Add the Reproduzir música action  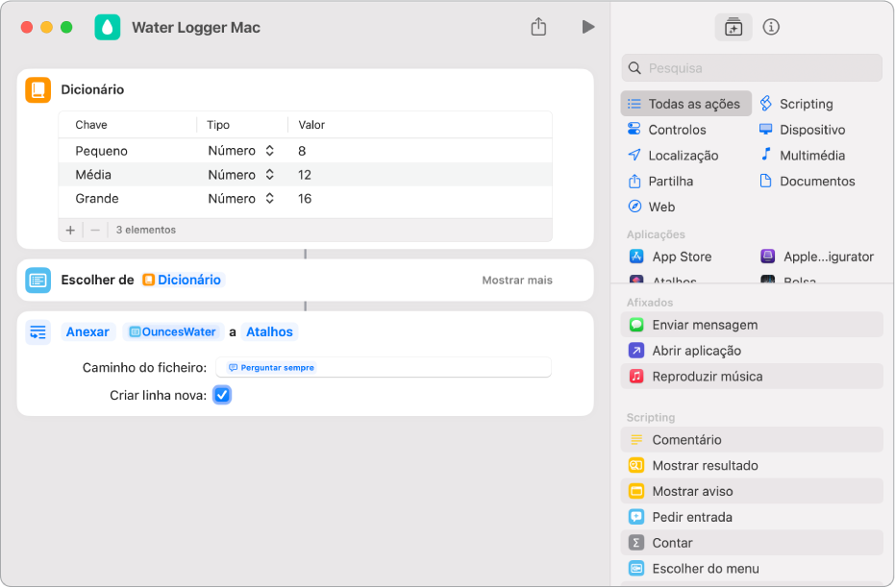(752, 377)
